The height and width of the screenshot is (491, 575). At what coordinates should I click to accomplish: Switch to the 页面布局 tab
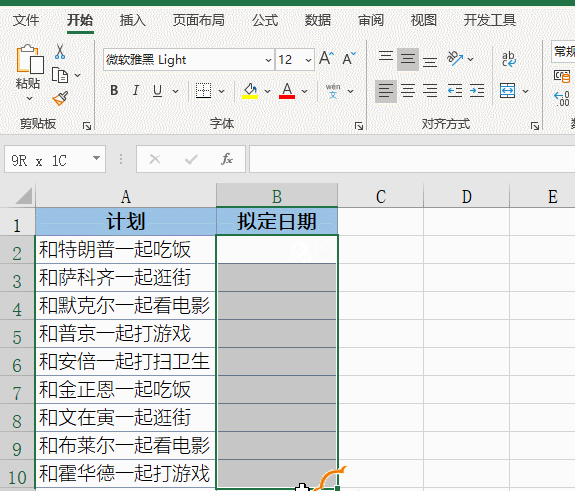(x=198, y=20)
